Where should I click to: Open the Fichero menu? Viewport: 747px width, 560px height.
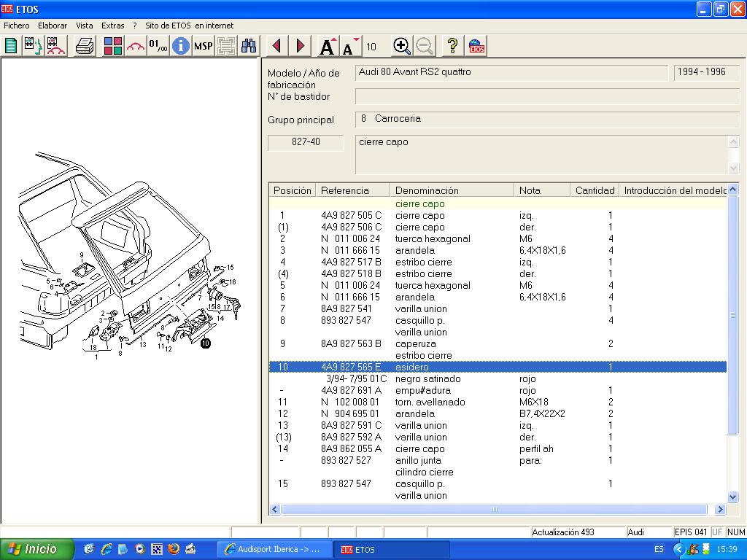point(17,26)
